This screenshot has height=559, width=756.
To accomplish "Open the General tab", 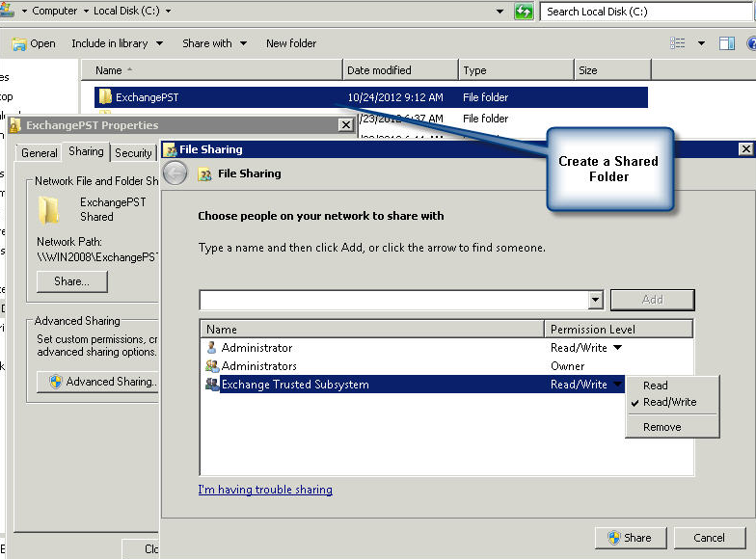I will click(40, 152).
